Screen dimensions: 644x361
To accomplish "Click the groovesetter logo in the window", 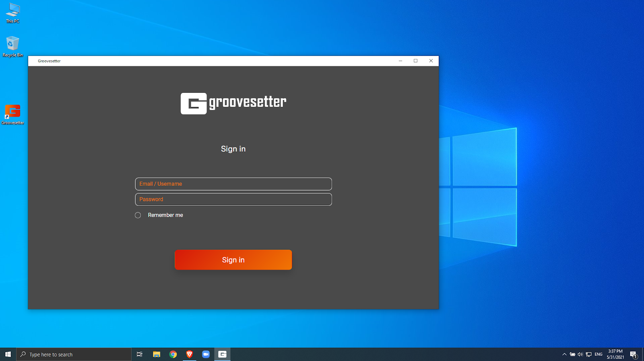I will (x=233, y=103).
